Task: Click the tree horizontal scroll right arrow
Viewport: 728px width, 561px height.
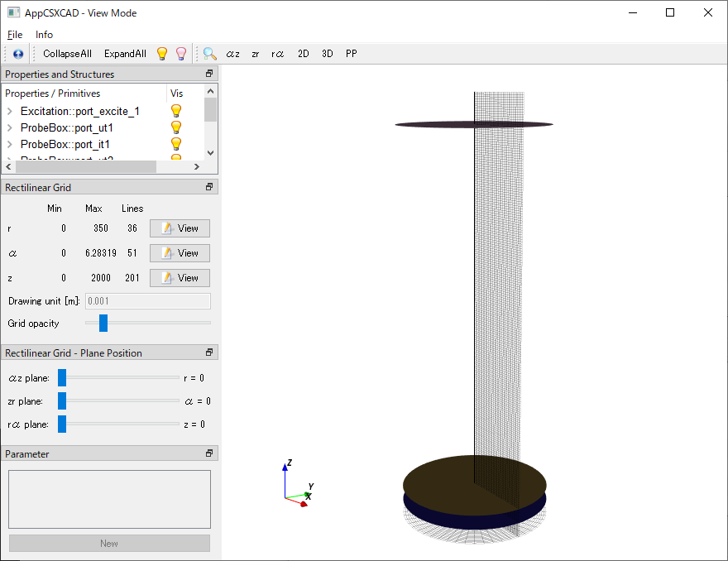Action: tap(197, 166)
